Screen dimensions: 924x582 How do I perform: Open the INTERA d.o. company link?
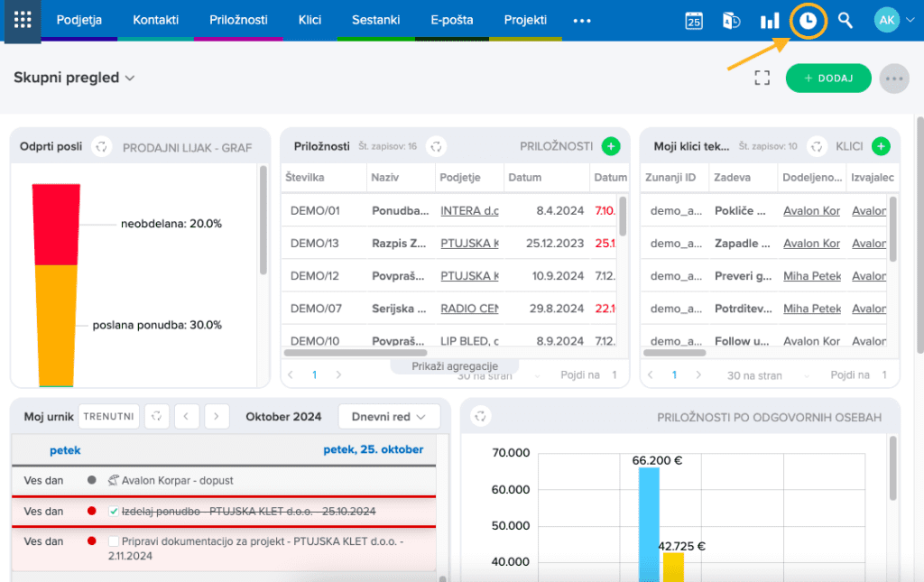(469, 211)
